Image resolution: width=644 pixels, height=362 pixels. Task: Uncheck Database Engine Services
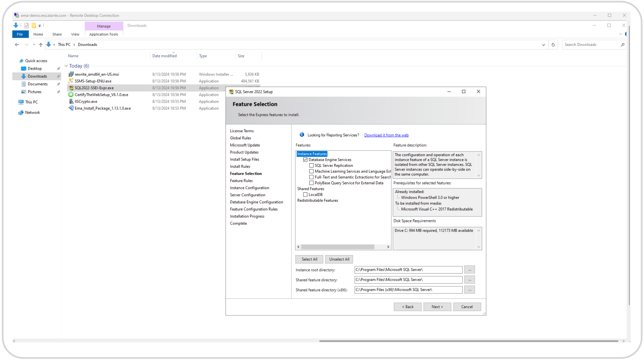coord(305,160)
